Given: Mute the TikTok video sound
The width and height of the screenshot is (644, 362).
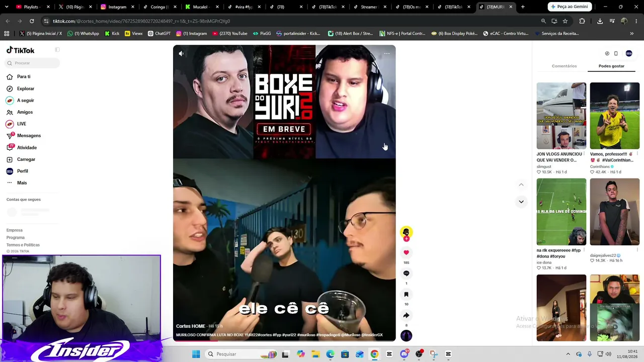Looking at the screenshot, I should [x=181, y=53].
